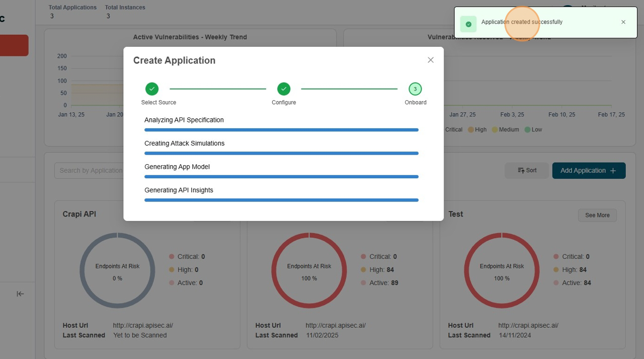Click the Crapi API card title

(79, 214)
